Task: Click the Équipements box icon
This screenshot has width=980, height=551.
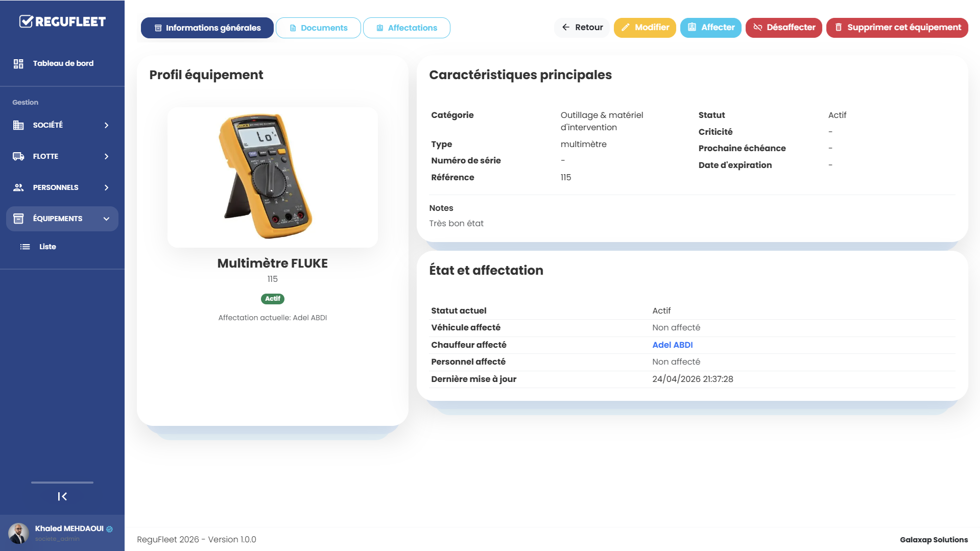Action: 18,219
